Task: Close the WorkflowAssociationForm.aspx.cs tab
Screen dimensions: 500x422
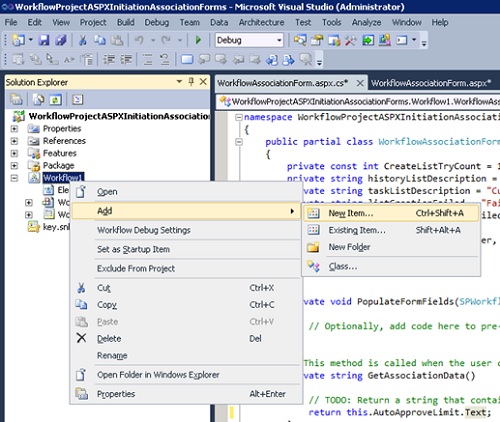Action: [360, 83]
